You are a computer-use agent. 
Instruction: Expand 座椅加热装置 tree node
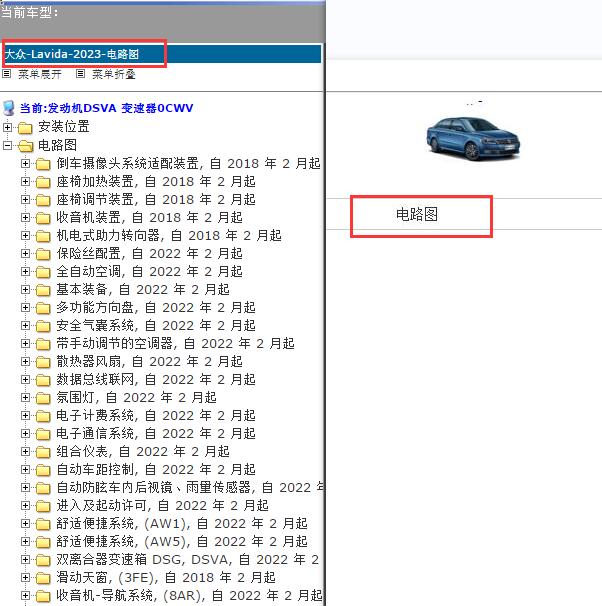tap(25, 181)
